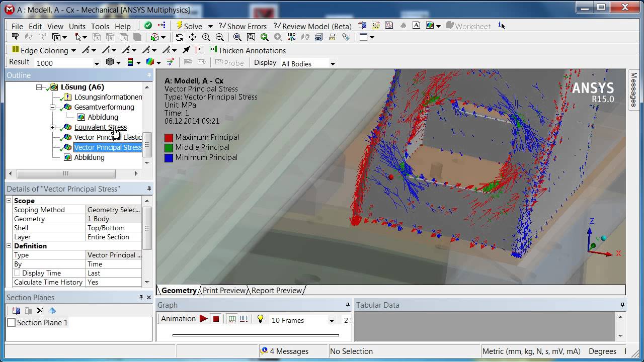The height and width of the screenshot is (362, 644).
Task: Open the Units menu
Action: [77, 26]
